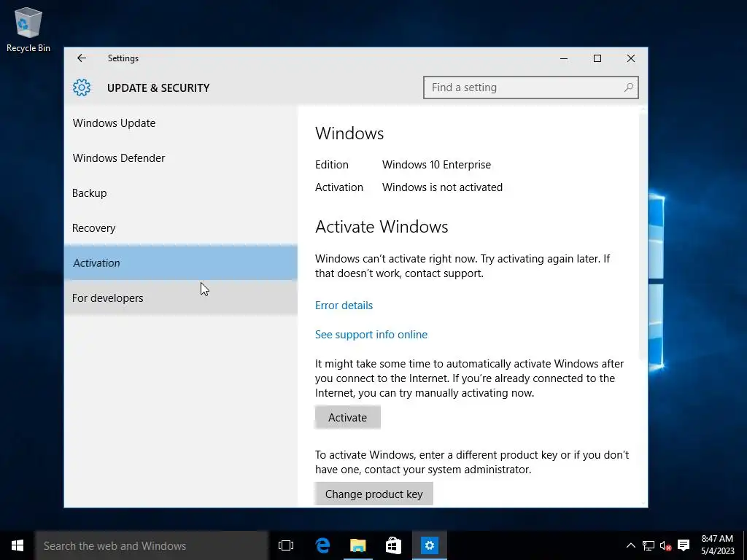This screenshot has height=560, width=747.
Task: Go back using the Settings back arrow
Action: pos(82,58)
